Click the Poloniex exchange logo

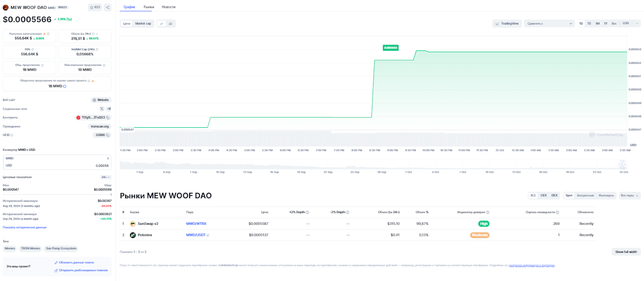click(x=133, y=235)
